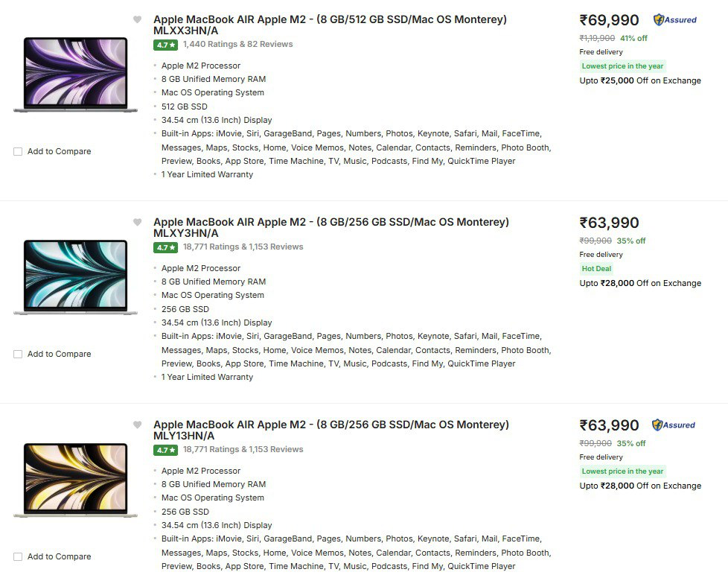Image resolution: width=728 pixels, height=575 pixels.
Task: Click the teal-screen MacBook product image
Action: tap(75, 277)
